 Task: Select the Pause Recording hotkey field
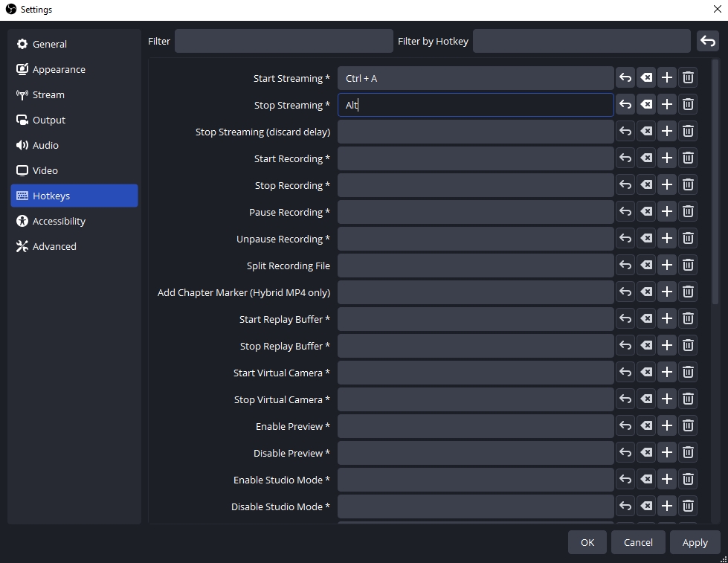475,212
